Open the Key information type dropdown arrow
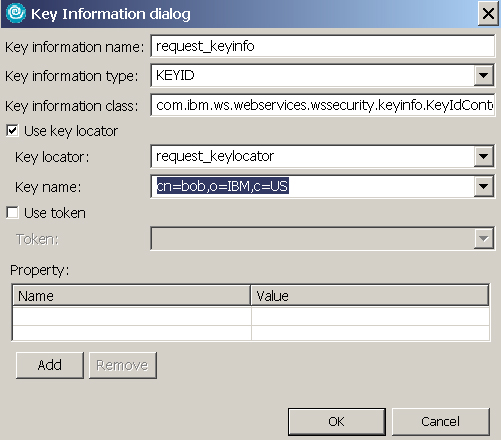501x440 pixels. click(x=484, y=75)
